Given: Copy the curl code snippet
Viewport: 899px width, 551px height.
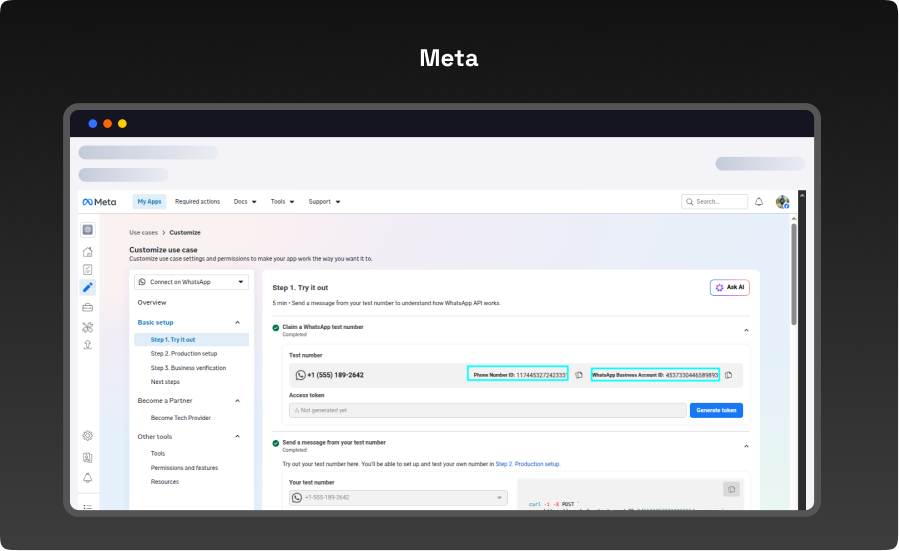Looking at the screenshot, I should click(731, 489).
